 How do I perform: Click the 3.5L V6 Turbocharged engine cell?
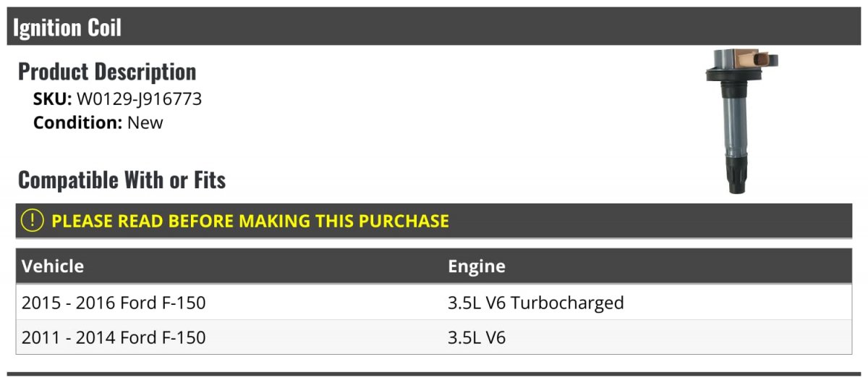point(536,303)
